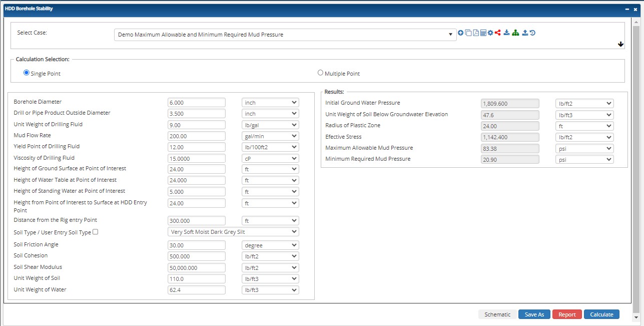Open the Soil Type dropdown list
The image size is (644, 326).
[x=233, y=231]
